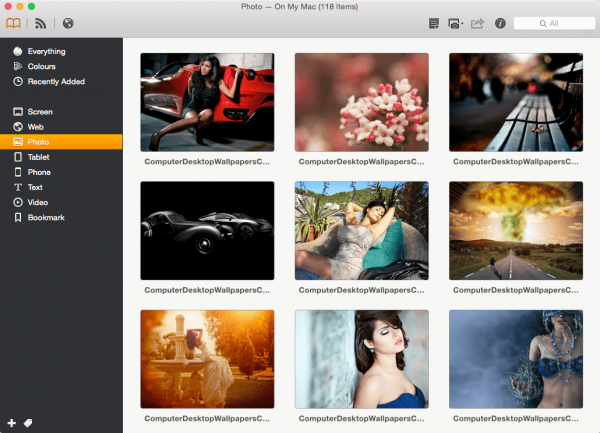This screenshot has height=433, width=600.
Task: Select the Photo category
Action: click(61, 142)
